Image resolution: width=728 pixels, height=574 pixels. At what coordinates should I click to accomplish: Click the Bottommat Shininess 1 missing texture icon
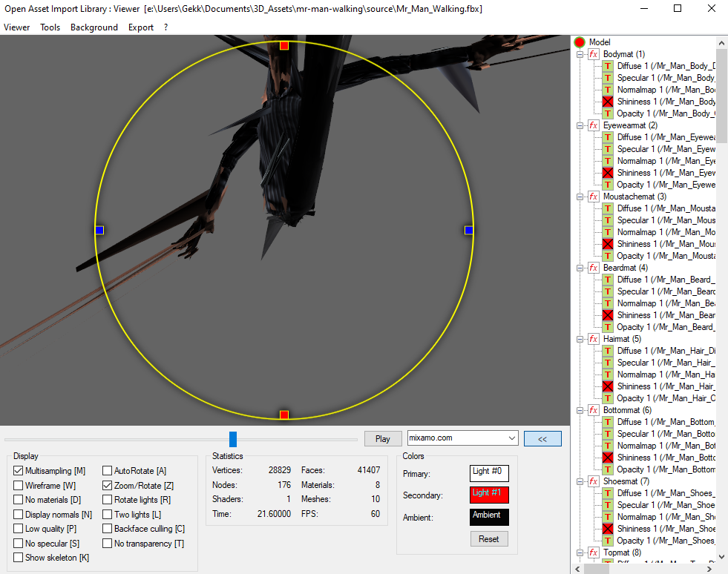click(608, 458)
